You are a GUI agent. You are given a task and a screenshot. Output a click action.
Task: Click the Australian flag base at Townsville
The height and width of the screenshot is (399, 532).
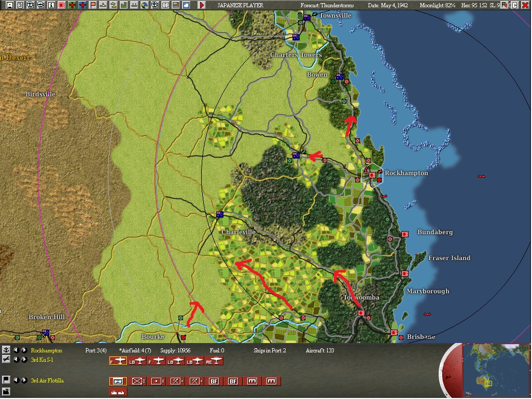307,18
